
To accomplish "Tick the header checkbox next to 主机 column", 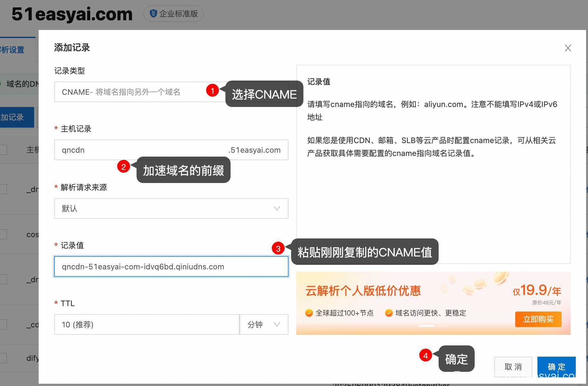I will pyautogui.click(x=3, y=150).
